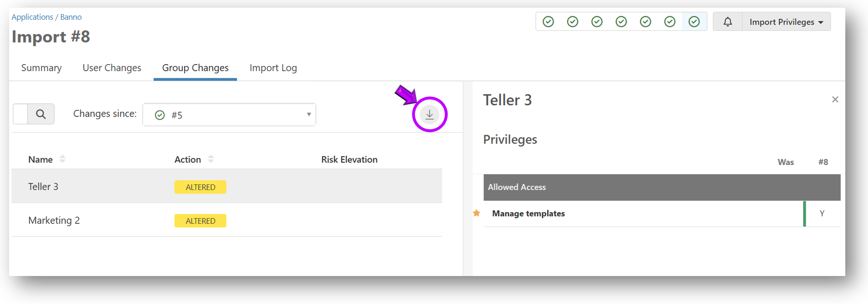Switch to the Summary tab
Image resolution: width=868 pixels, height=304 pixels.
tap(42, 68)
